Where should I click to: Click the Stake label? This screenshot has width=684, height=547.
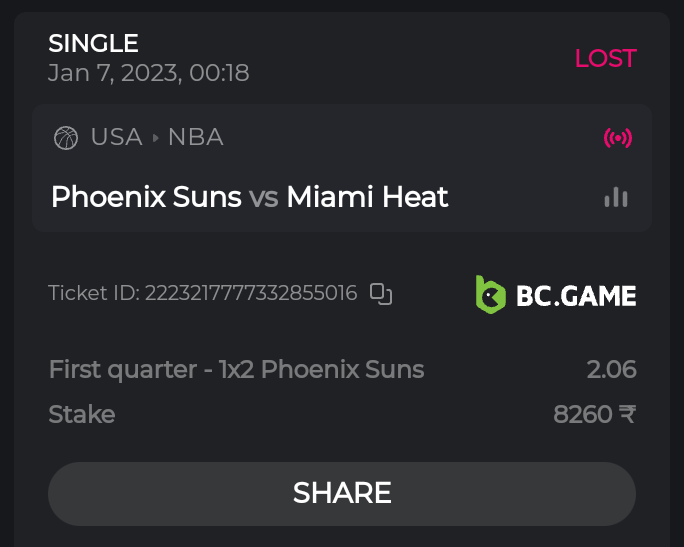(x=82, y=414)
